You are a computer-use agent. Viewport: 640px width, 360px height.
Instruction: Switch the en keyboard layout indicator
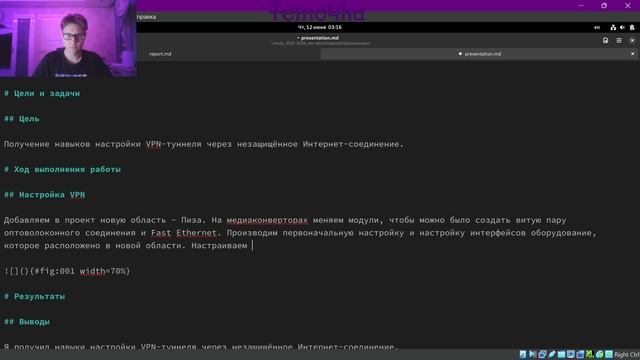597,27
